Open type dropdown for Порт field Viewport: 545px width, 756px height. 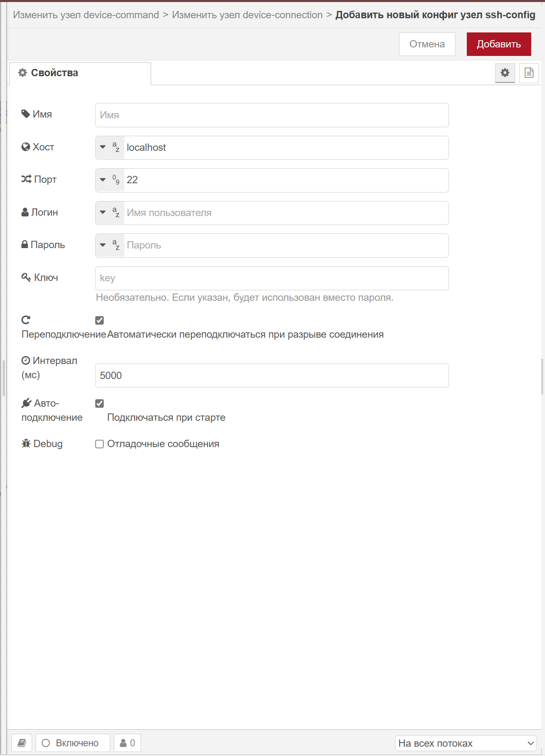(x=110, y=180)
